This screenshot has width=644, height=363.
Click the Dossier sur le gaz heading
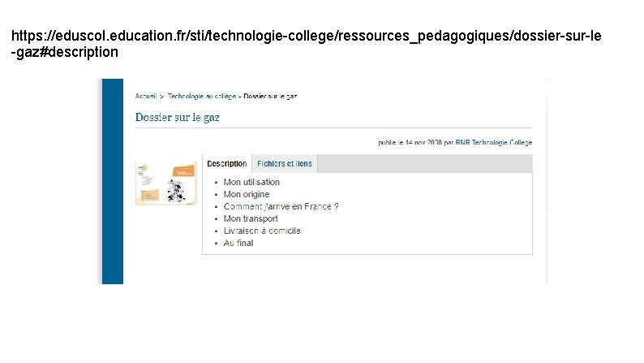click(177, 117)
